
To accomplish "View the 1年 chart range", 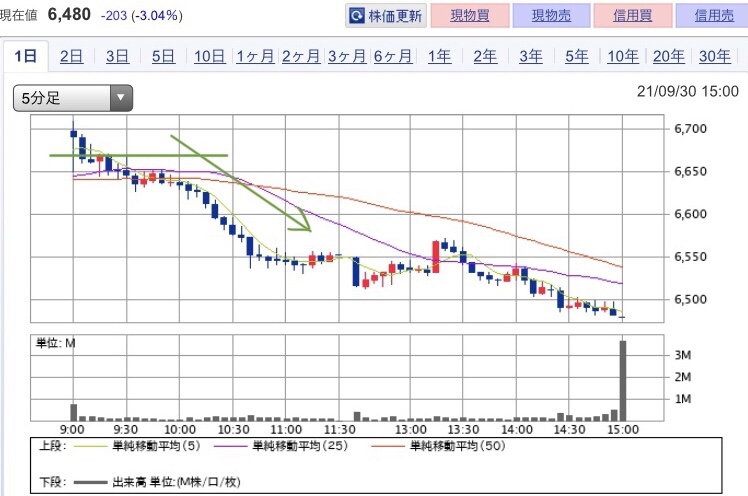I will pos(439,56).
